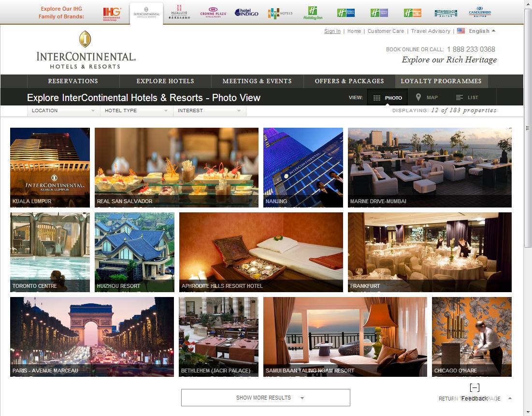
Task: Switch to List view label
Action: (x=473, y=97)
